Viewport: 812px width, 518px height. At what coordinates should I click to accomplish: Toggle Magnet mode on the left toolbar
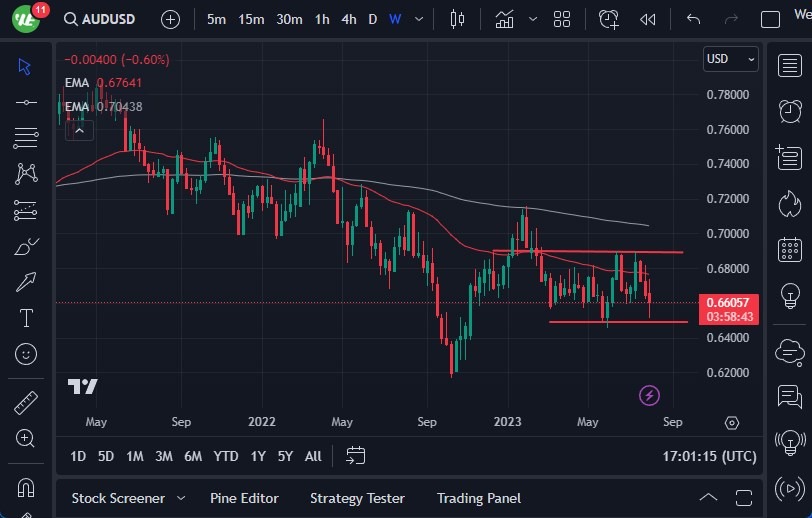(26, 488)
